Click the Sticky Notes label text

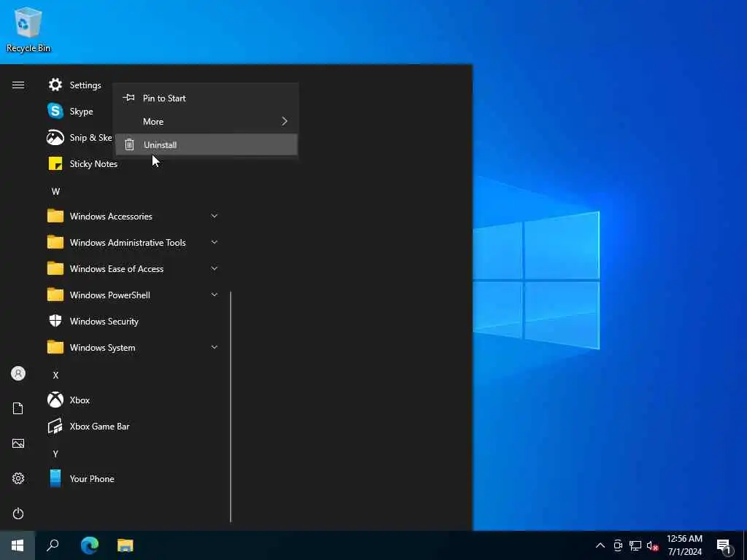[93, 164]
